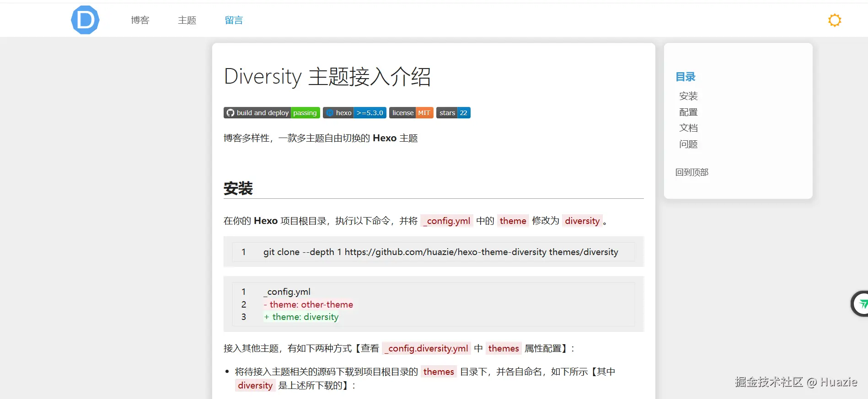This screenshot has width=868, height=399.
Task: Click the 安装 section heading
Action: coord(238,188)
